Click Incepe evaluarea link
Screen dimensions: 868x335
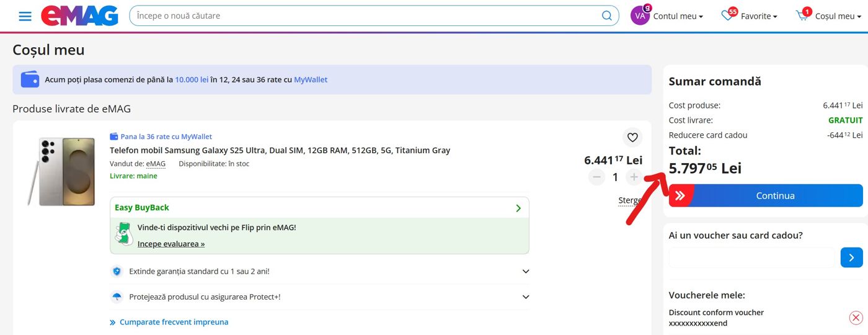171,244
